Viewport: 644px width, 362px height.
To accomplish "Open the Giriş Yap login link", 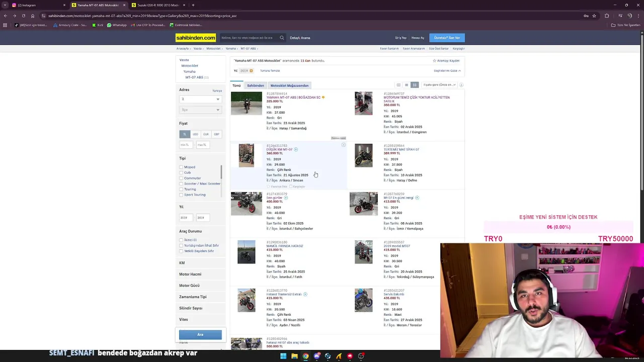I will pos(400,38).
